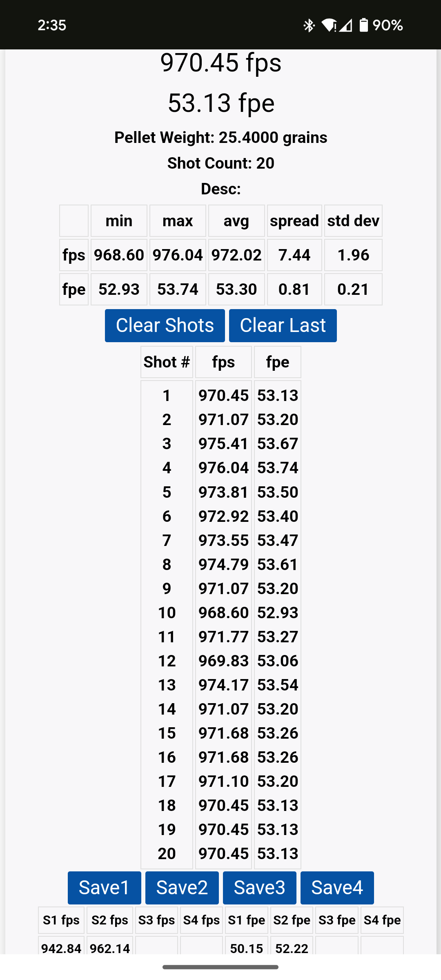This screenshot has width=441, height=980.
Task: Tap the Desc: description field
Action: click(x=220, y=189)
